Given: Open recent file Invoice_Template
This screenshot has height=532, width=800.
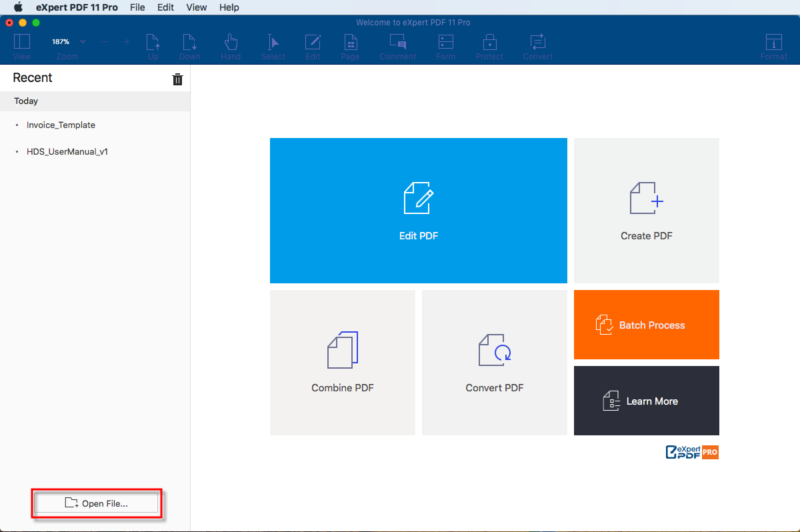Looking at the screenshot, I should [61, 125].
